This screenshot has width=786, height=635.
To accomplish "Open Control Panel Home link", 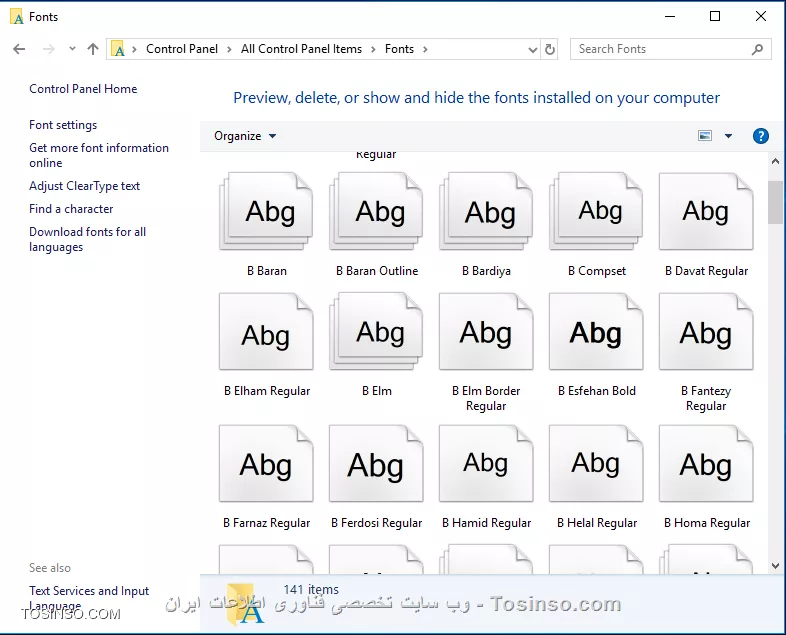I will click(83, 89).
